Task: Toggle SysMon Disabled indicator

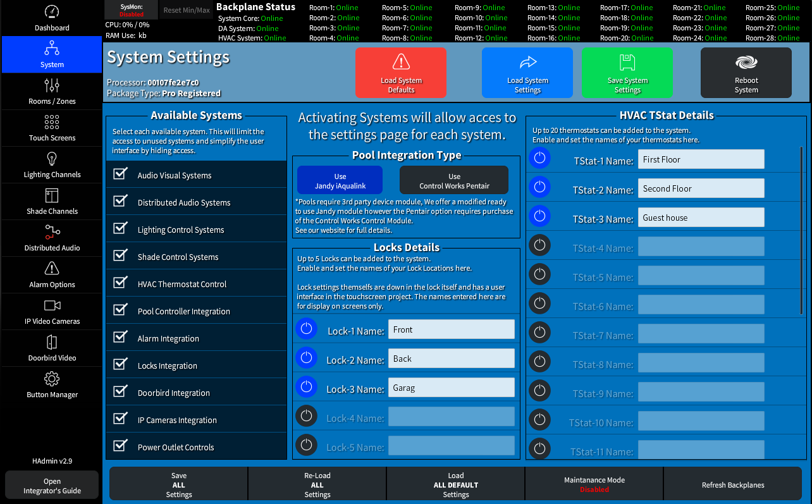Action: [x=132, y=10]
